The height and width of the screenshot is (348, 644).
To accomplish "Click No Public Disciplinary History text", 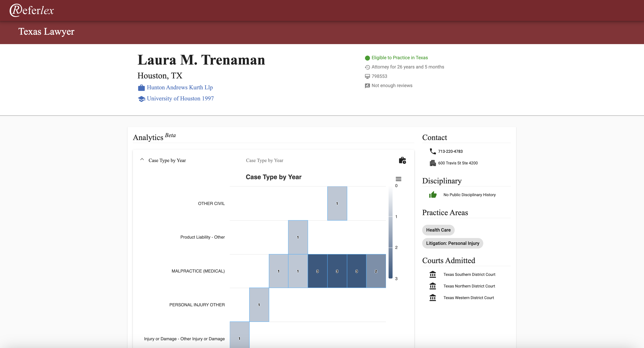I will tap(469, 195).
